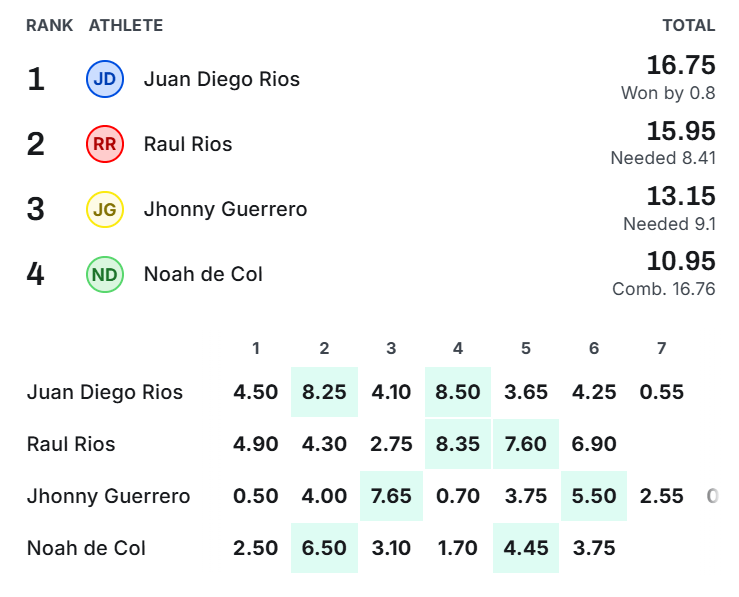Click the ATHLETE column header

click(x=126, y=25)
